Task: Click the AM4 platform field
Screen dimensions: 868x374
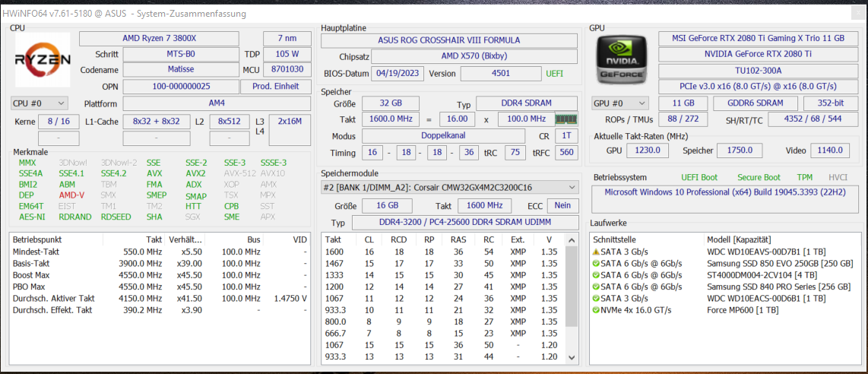Action: (217, 103)
